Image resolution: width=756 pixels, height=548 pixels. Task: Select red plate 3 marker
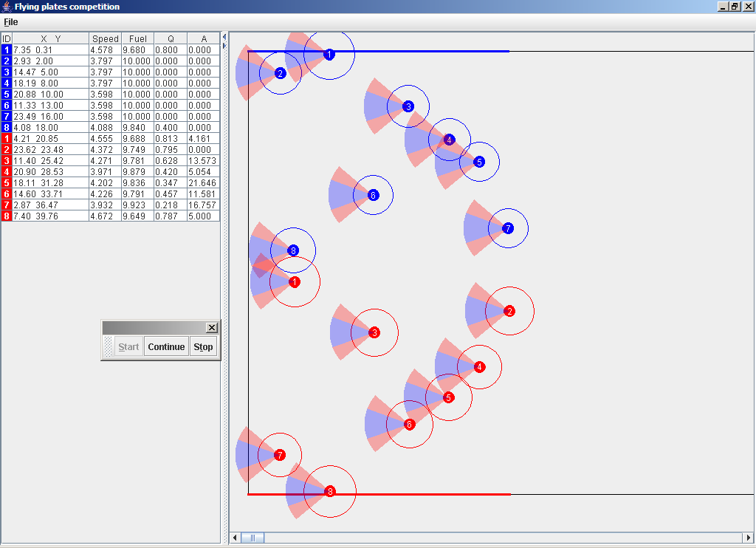pyautogui.click(x=374, y=332)
